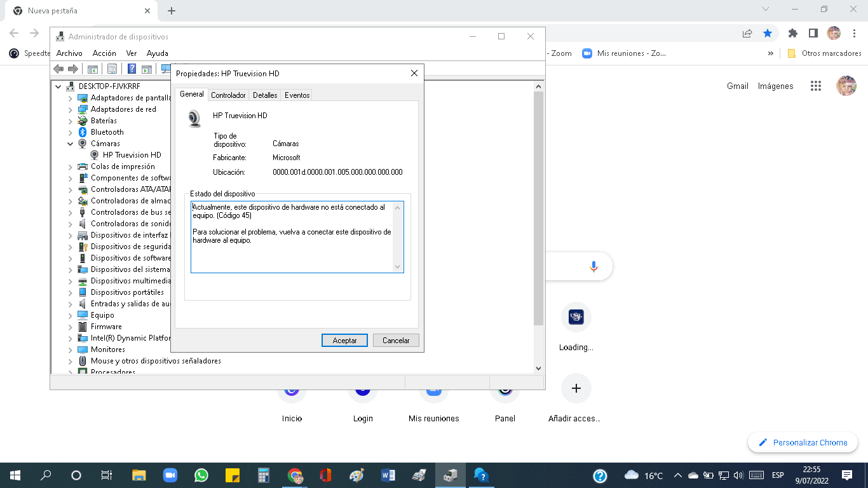This screenshot has height=488, width=868.
Task: Click the weather 16°C taskbar widget
Action: [644, 475]
